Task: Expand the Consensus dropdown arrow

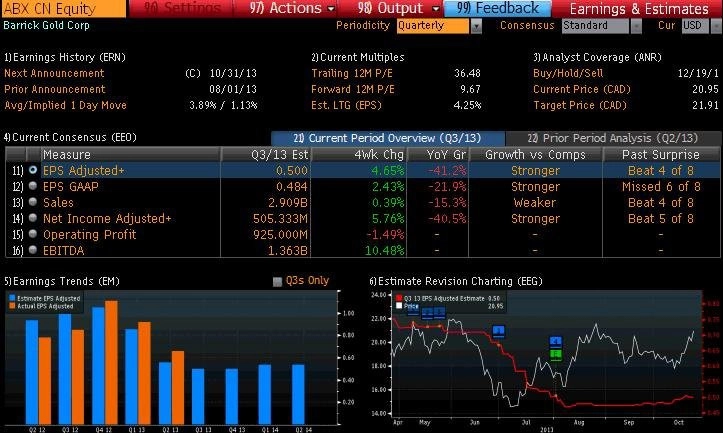Action: point(636,26)
